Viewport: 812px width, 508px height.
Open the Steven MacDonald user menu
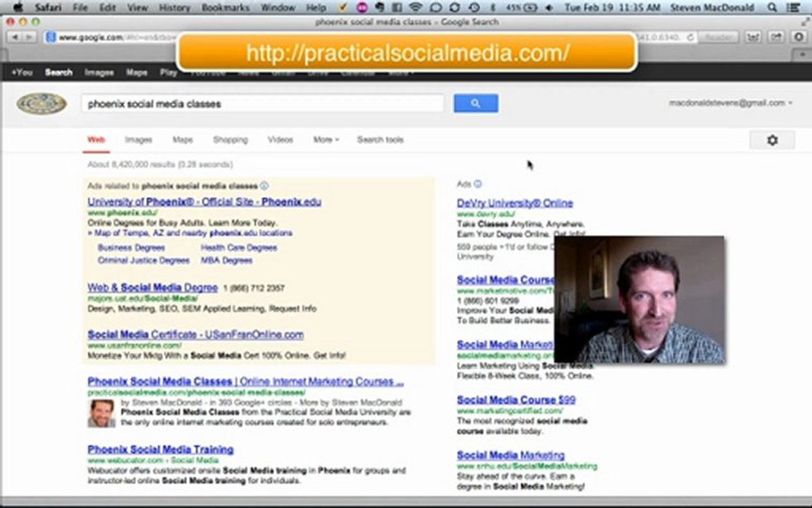coord(711,7)
